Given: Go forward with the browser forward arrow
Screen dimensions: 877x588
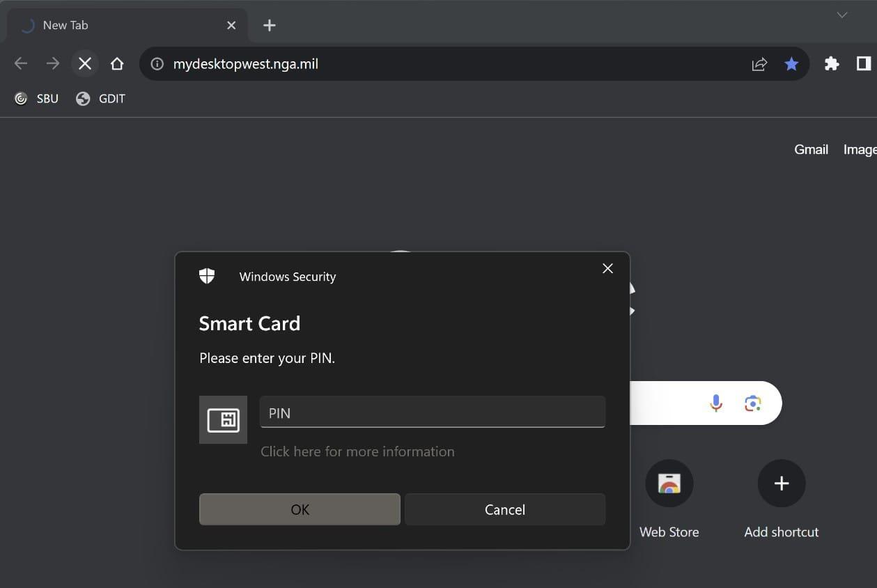Looking at the screenshot, I should [x=53, y=64].
